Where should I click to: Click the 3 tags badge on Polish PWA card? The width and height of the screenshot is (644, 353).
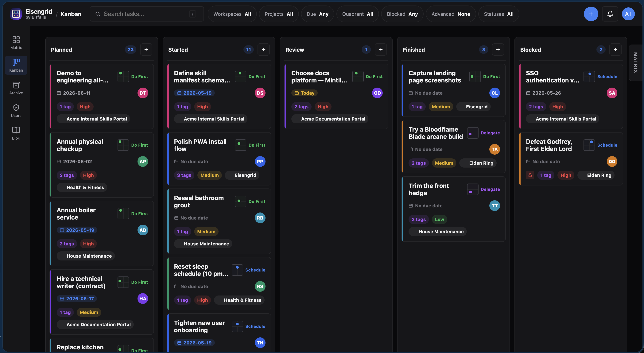pyautogui.click(x=184, y=175)
